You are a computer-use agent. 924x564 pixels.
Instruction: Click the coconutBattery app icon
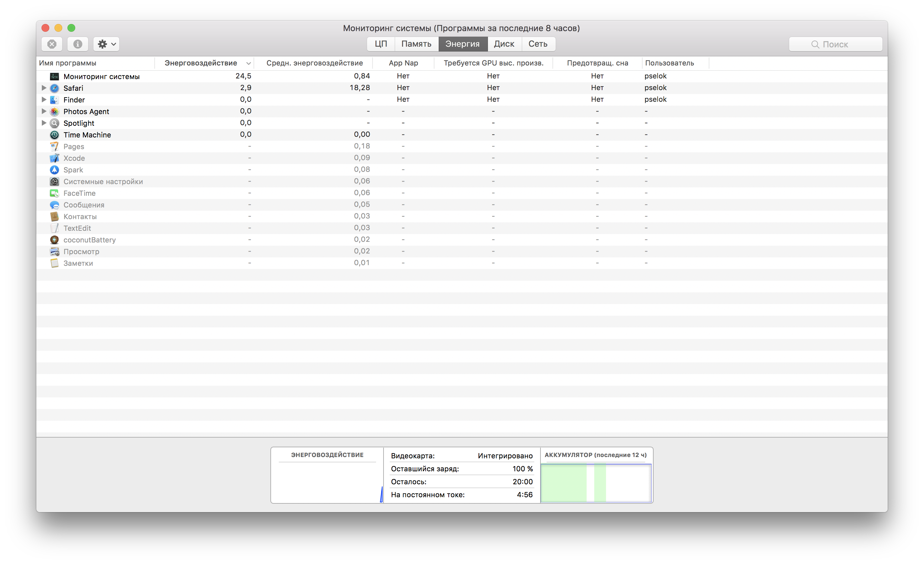pos(54,240)
